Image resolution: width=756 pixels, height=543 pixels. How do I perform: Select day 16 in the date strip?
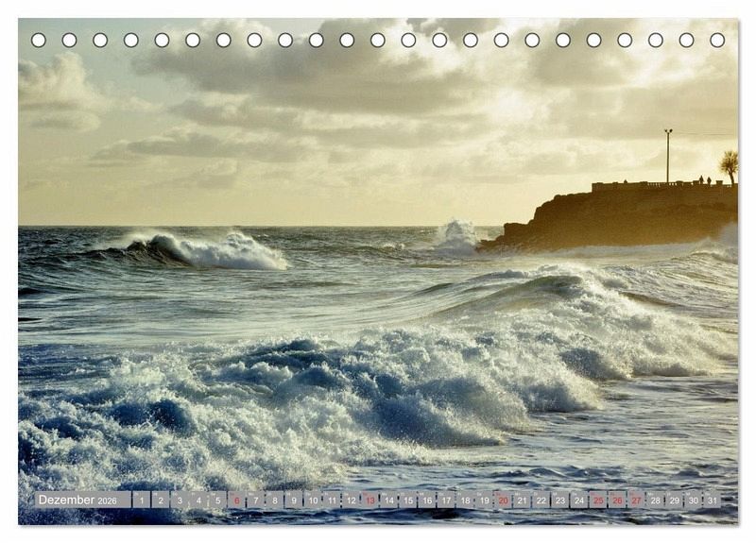tap(427, 500)
